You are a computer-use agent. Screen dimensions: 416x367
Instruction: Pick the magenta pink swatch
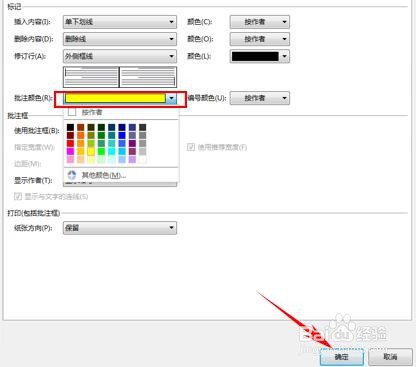tap(70, 151)
